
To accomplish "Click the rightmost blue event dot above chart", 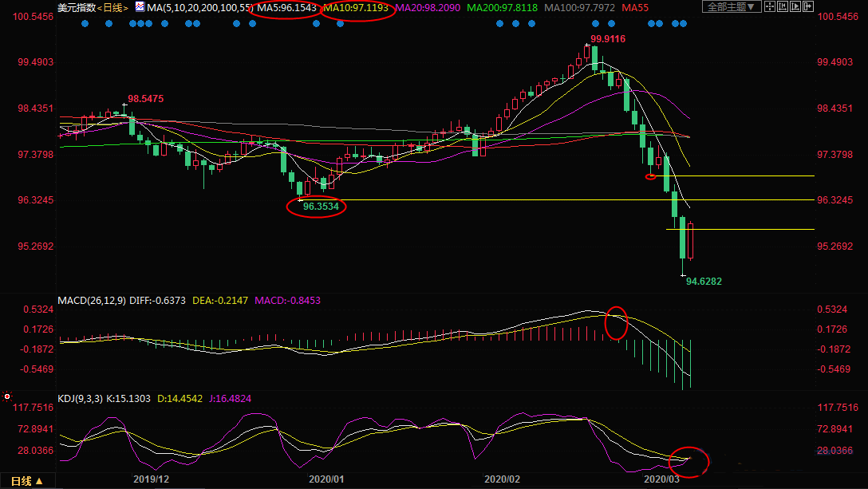I will (x=684, y=23).
